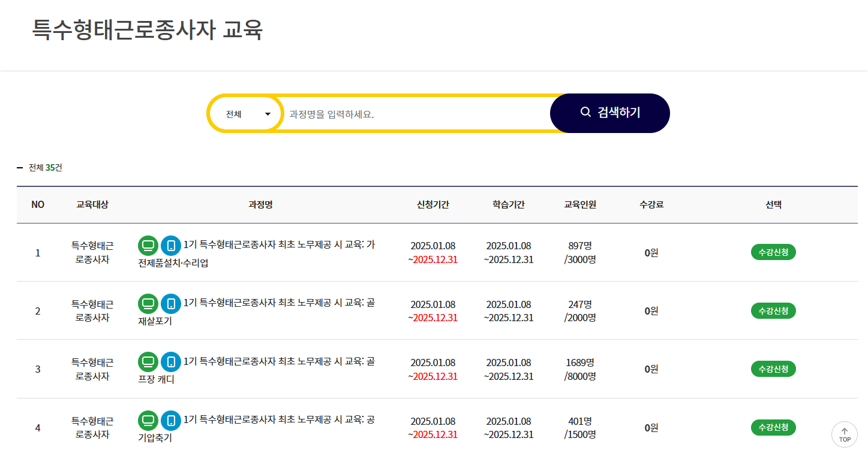Click the page heading 특수형태근로종사자 교육
The height and width of the screenshot is (453, 868).
tap(148, 29)
